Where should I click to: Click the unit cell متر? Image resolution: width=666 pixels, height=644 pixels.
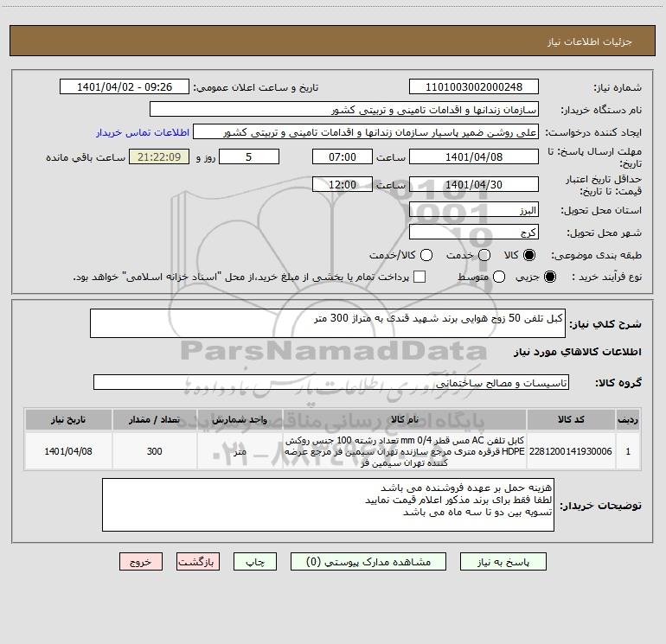coord(240,451)
